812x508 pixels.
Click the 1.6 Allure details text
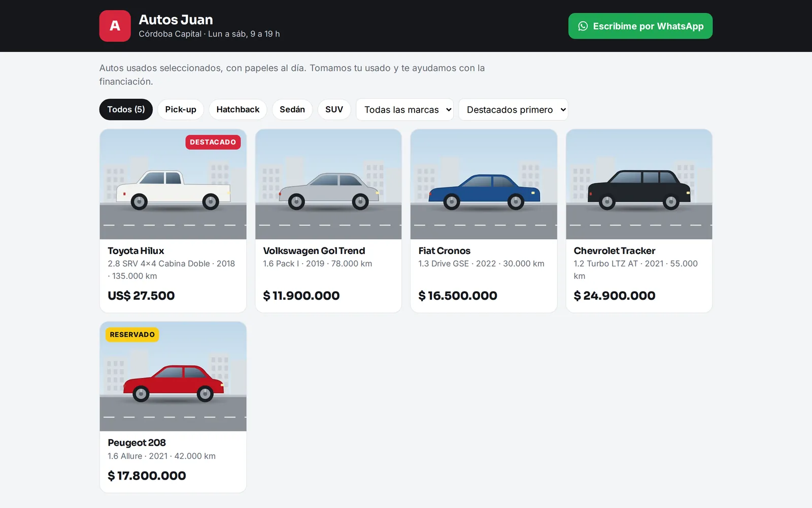[161, 456]
